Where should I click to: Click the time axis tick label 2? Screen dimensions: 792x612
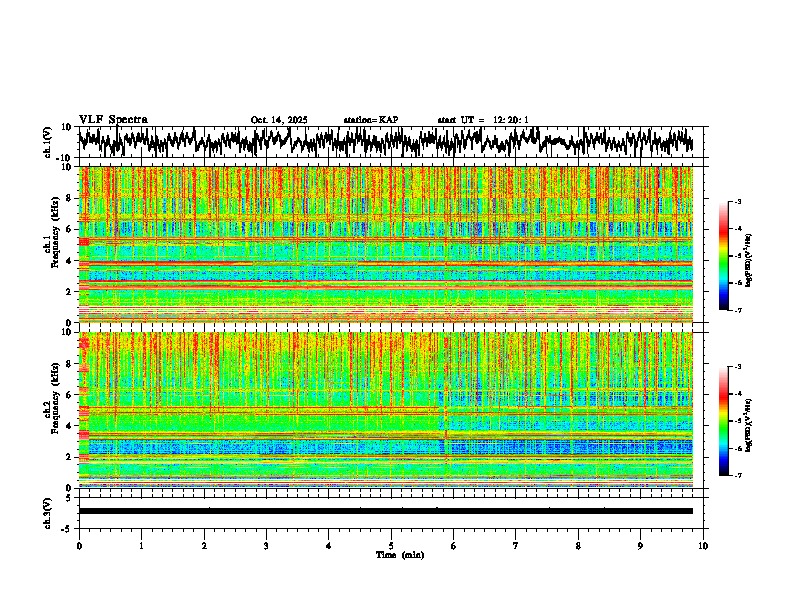coord(204,546)
